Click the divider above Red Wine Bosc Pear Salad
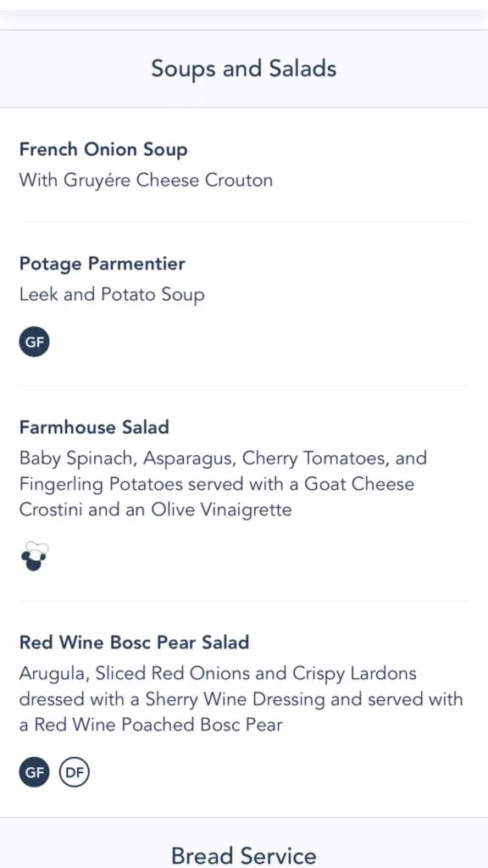Viewport: 488px width, 868px height. 244,601
